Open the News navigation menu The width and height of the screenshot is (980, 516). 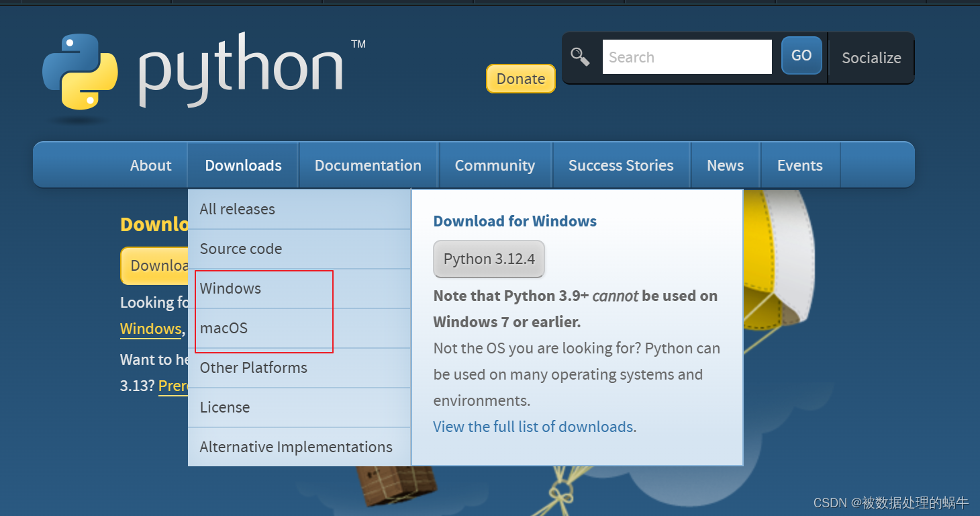(726, 165)
